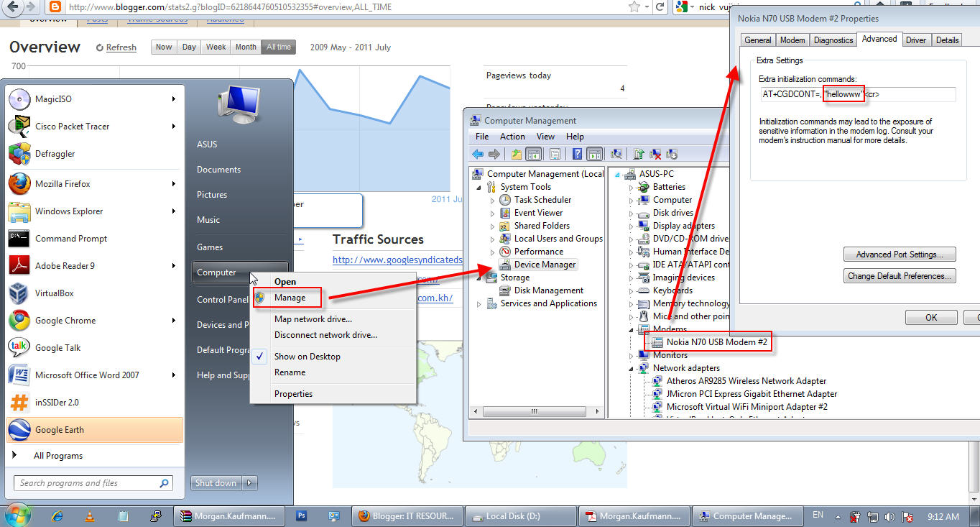980x527 pixels.
Task: Switch to the Diagnostics tab in Properties
Action: (833, 40)
